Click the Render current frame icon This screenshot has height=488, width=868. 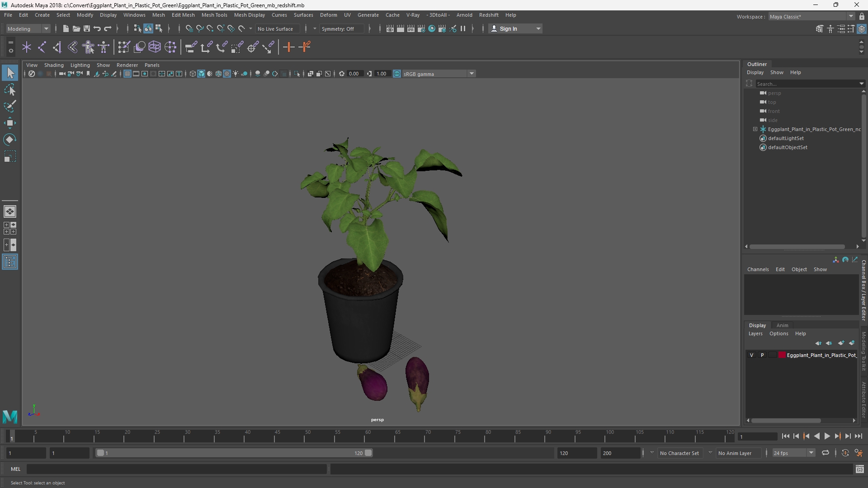(x=401, y=28)
